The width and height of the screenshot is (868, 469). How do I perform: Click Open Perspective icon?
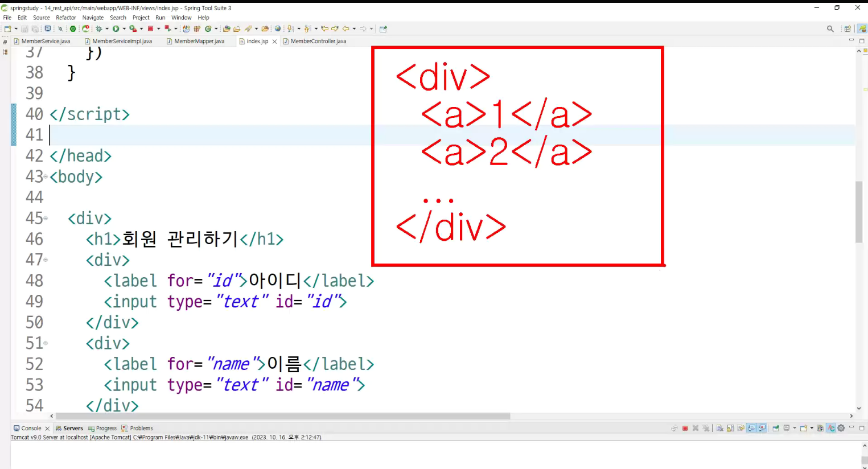pos(848,28)
